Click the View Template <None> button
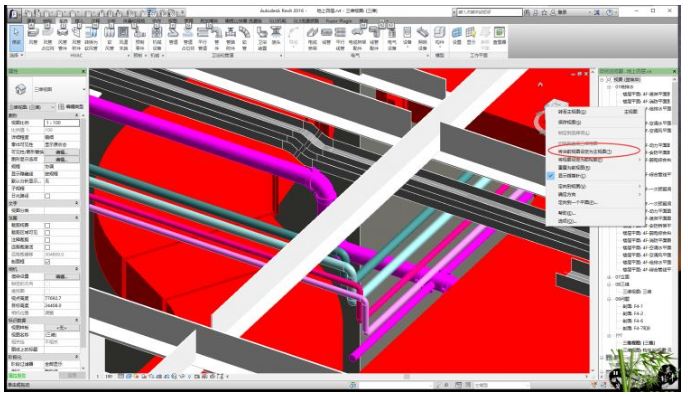The image size is (688, 397). click(62, 328)
